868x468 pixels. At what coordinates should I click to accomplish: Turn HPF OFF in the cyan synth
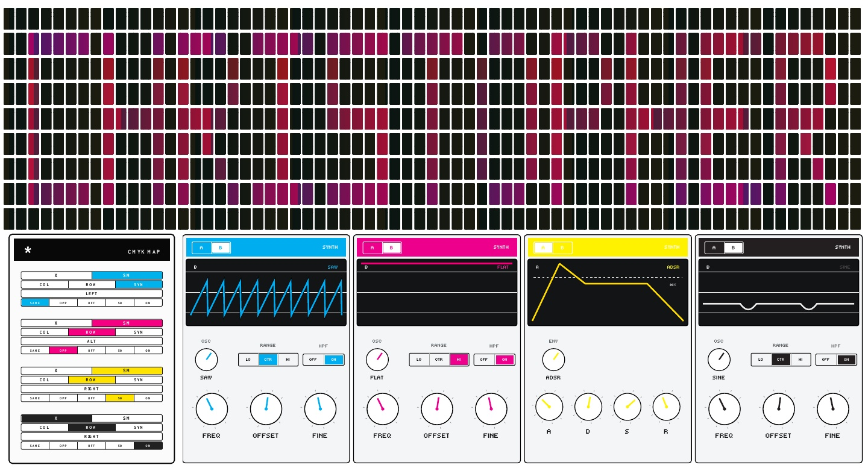313,360
